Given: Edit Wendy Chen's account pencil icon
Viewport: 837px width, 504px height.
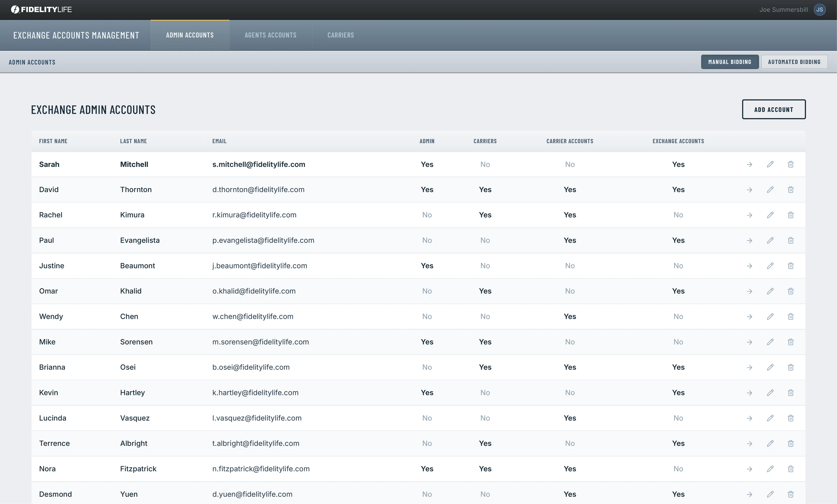Looking at the screenshot, I should point(770,317).
